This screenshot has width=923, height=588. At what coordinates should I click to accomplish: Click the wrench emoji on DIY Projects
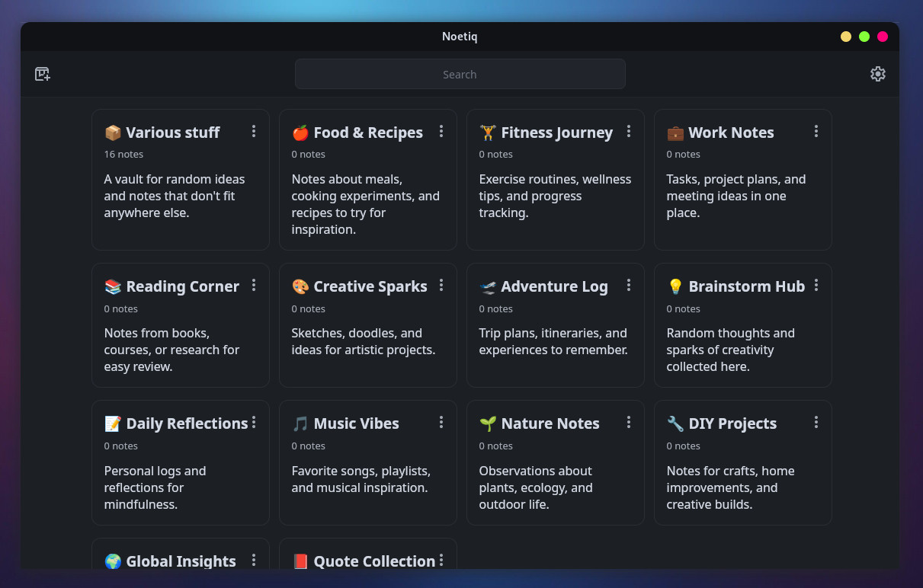point(675,424)
